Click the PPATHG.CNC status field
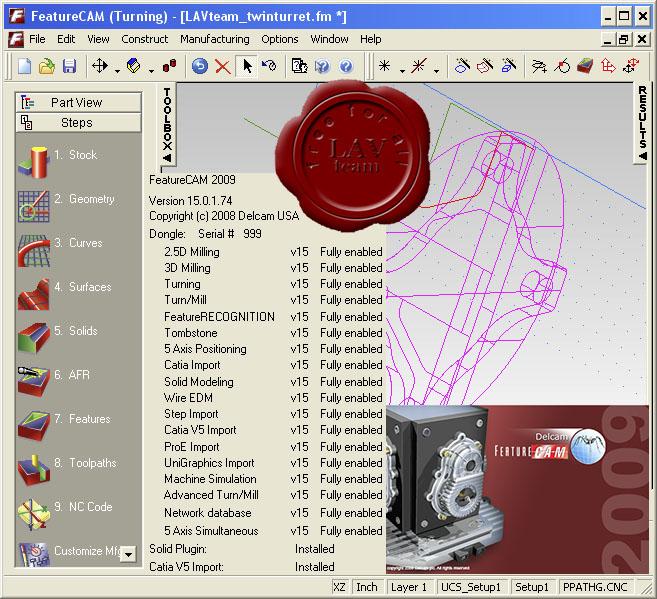 (595, 587)
